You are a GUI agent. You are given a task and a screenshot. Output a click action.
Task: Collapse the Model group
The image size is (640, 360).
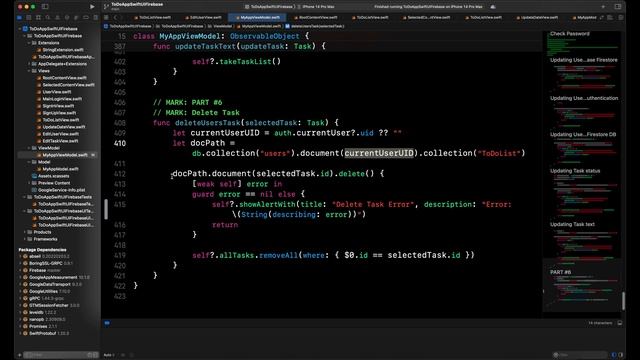pyautogui.click(x=29, y=162)
